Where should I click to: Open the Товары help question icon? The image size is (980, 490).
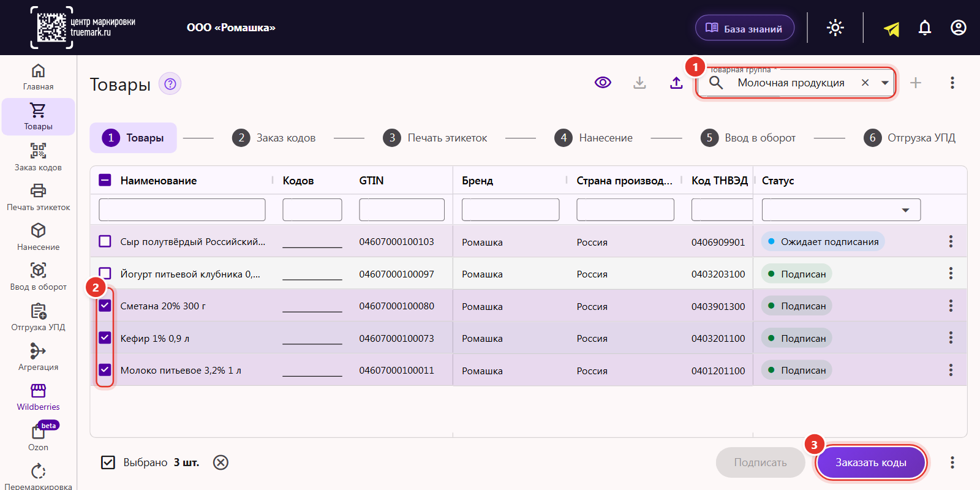pyautogui.click(x=170, y=84)
